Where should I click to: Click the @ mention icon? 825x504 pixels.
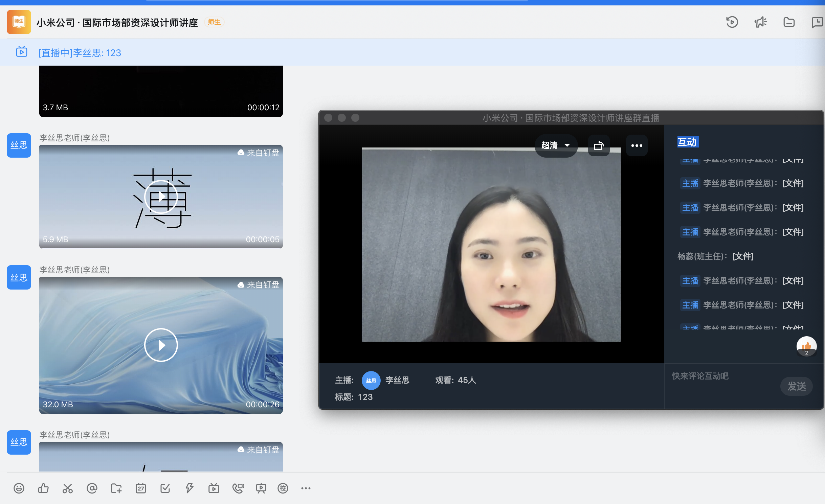coord(92,488)
